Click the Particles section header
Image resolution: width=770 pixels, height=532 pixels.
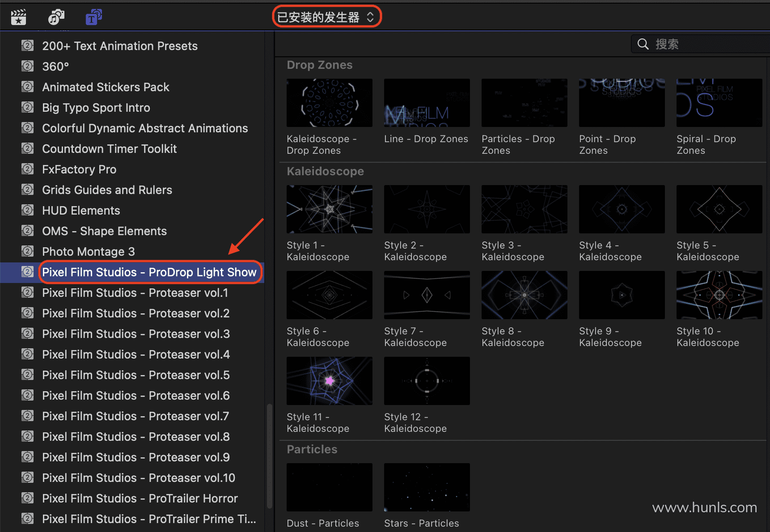[x=312, y=449]
